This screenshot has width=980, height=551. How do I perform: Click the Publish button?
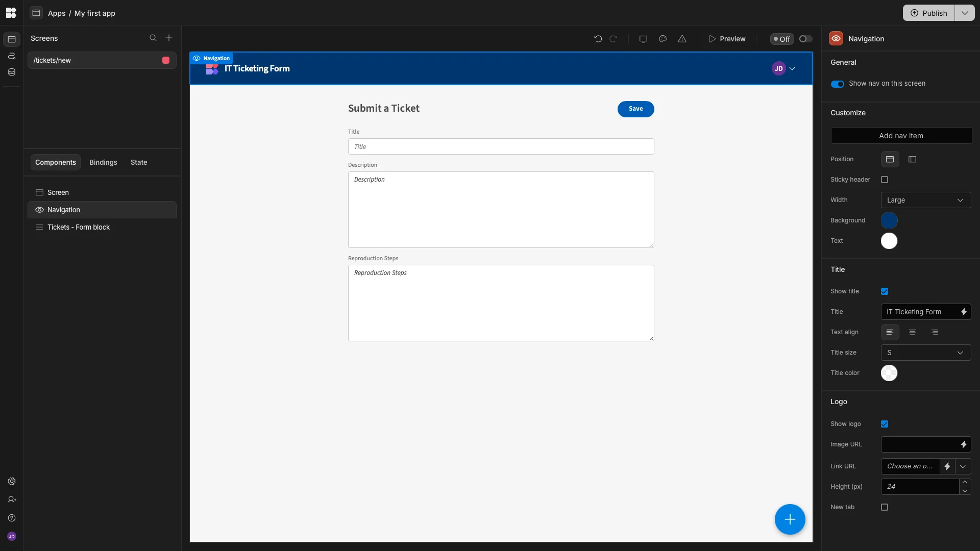pos(929,13)
